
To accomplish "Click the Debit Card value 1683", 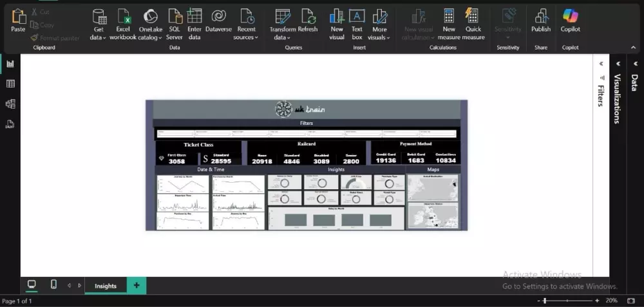I will (415, 160).
